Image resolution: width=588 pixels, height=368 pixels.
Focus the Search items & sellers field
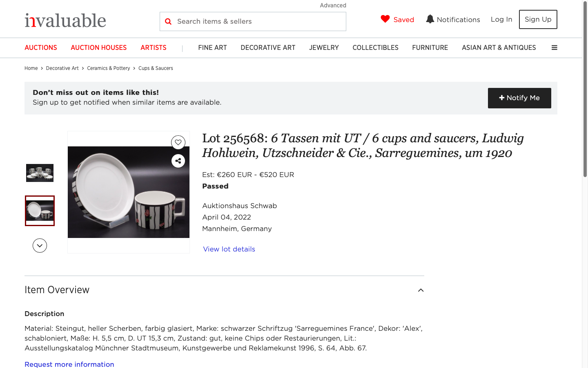point(253,21)
